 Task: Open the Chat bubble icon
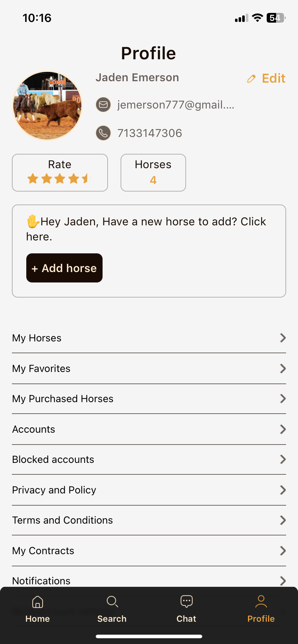coord(186,601)
